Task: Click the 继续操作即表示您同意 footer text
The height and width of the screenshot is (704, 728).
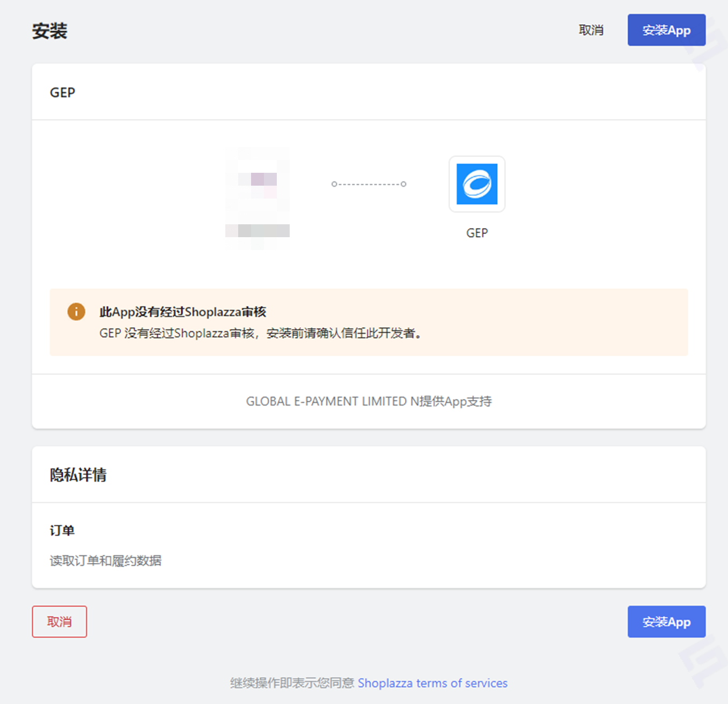Action: [292, 683]
